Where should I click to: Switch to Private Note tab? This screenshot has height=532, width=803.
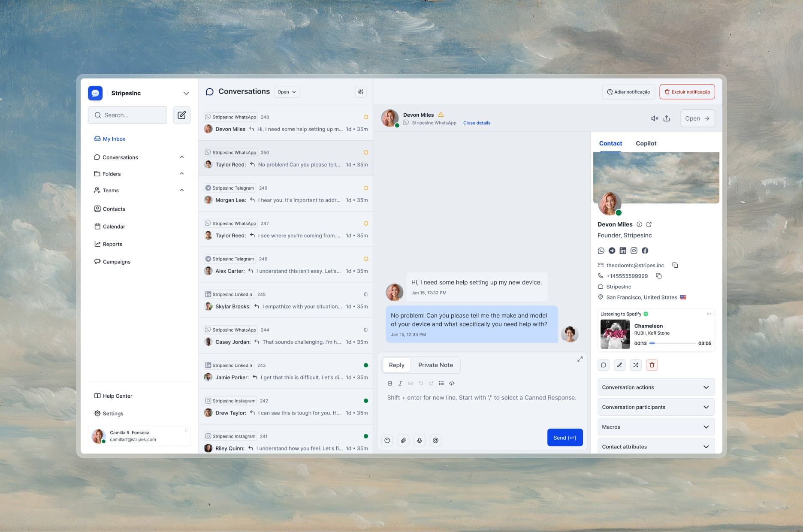coord(435,365)
